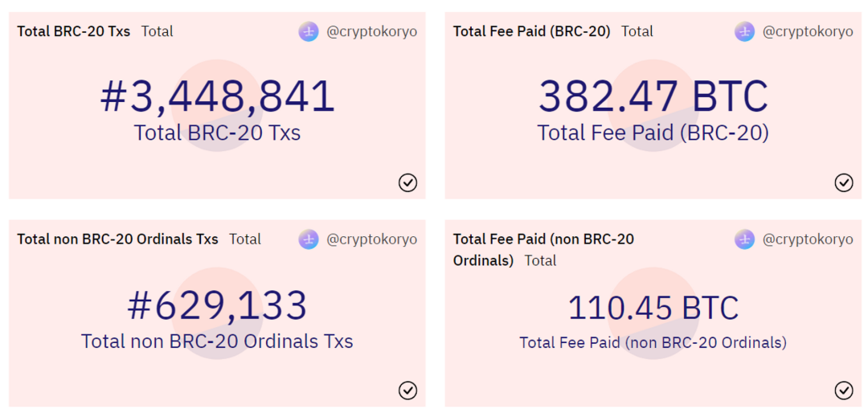Click the 382.47 BTC counter value
Viewport: 868px width, 413px height.
(653, 96)
